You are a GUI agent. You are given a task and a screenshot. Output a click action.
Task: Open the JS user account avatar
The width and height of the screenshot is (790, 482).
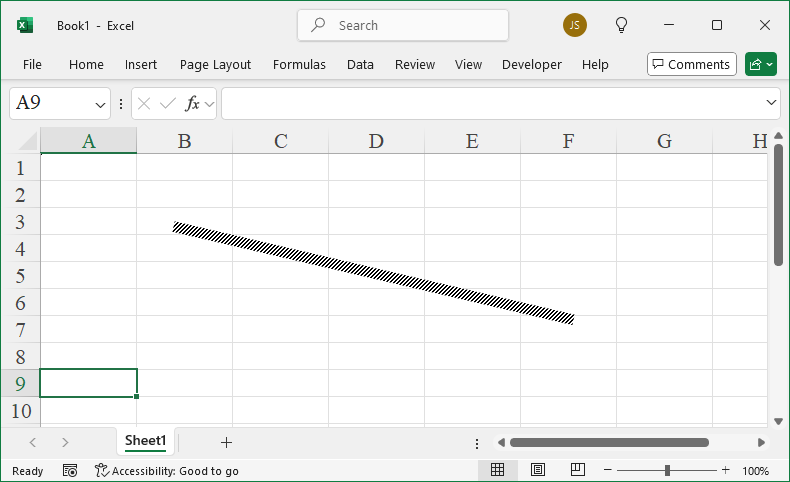click(575, 25)
